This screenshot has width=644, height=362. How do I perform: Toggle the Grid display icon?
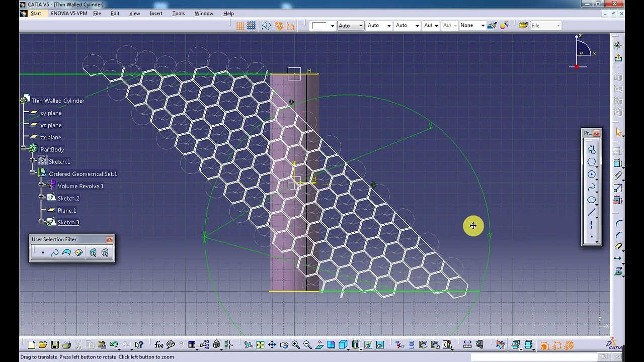(x=240, y=26)
